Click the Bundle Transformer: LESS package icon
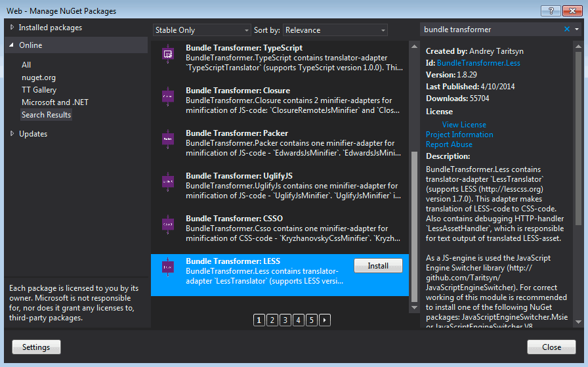The height and width of the screenshot is (367, 588). [167, 267]
